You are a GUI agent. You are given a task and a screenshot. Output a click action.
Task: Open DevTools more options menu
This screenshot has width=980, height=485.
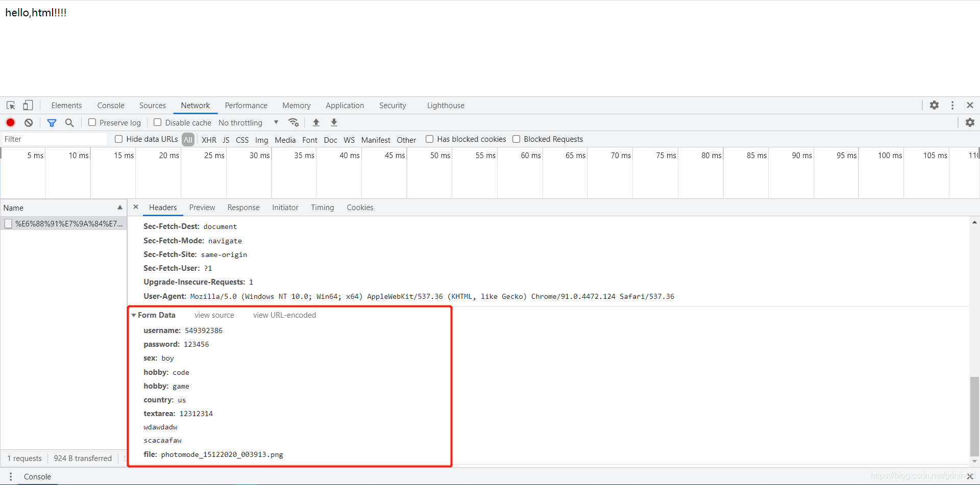(x=952, y=105)
